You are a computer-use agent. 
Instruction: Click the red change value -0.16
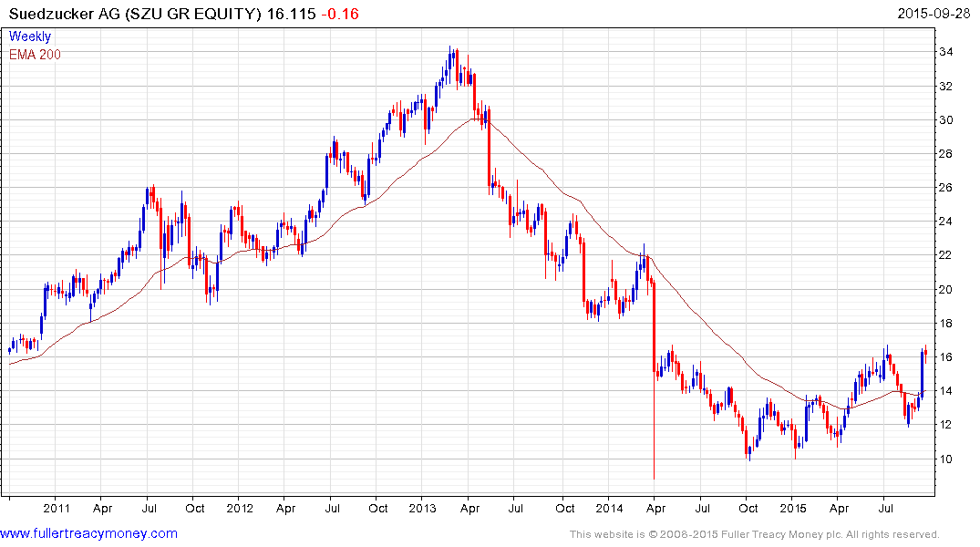point(340,14)
